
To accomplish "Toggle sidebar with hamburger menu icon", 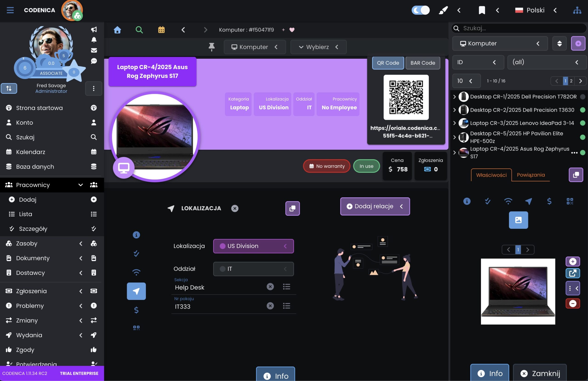I will coord(10,10).
